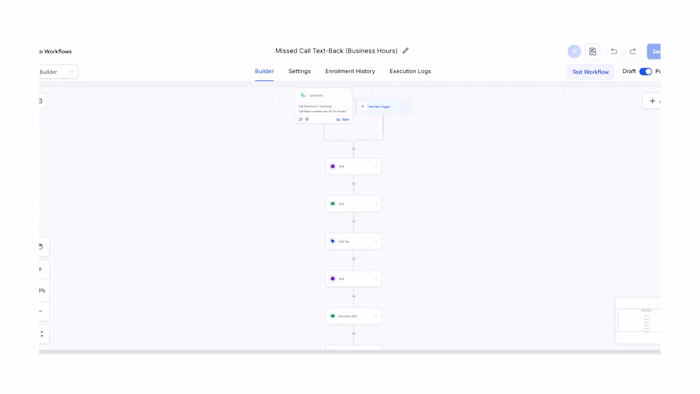This screenshot has height=394, width=700.
Task: Open options menu on Add Tag step
Action: tap(375, 241)
